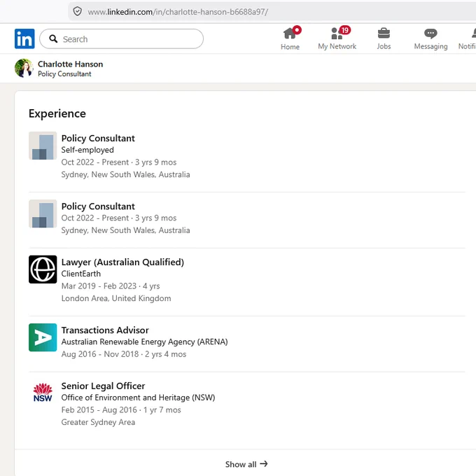
Task: Click 'Aug 2016 - Nov 2018 · 2 yrs 4 mos'
Action: 124,354
